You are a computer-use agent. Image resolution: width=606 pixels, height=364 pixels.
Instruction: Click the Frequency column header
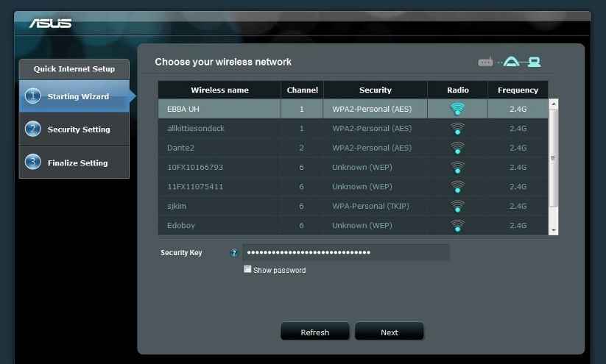[x=518, y=90]
